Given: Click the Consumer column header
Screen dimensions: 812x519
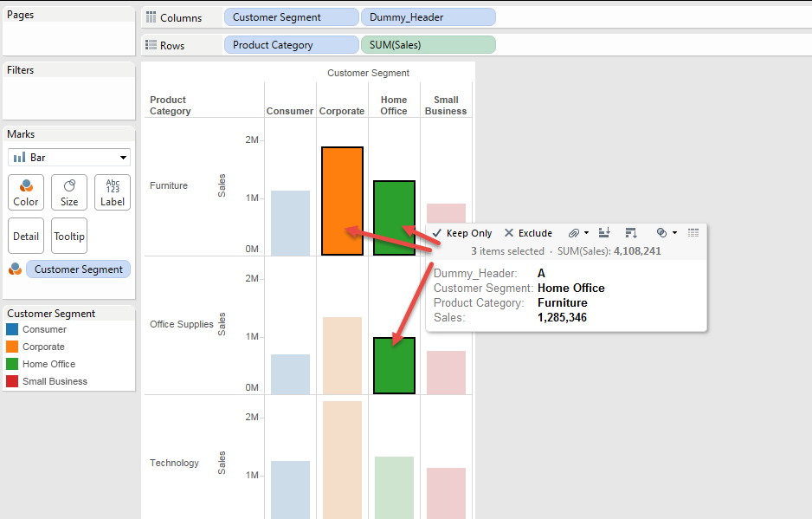Looking at the screenshot, I should pos(290,111).
